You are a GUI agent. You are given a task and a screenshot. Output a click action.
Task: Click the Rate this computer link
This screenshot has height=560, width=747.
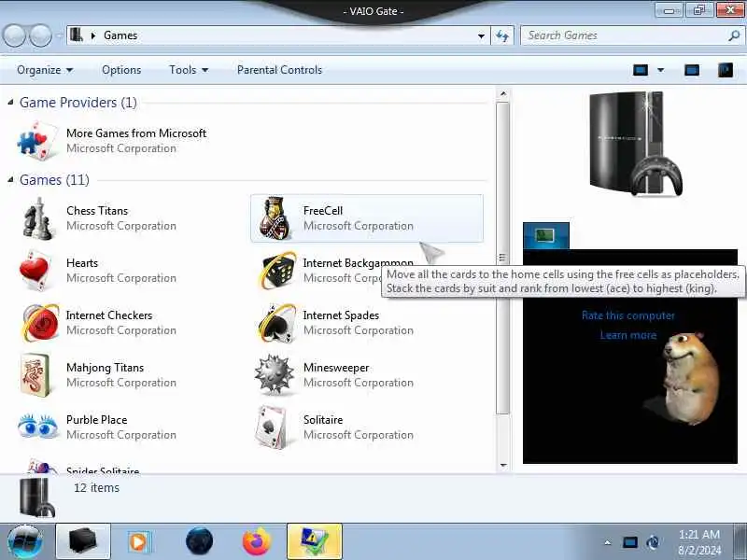[627, 315]
